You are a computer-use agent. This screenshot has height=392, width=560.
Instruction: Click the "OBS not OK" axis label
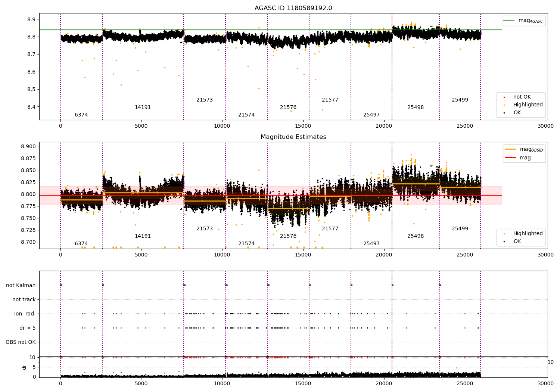pos(21,342)
